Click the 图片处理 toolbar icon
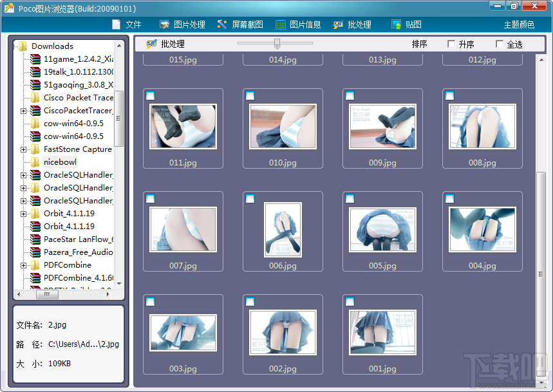The width and height of the screenshot is (553, 392). point(164,24)
